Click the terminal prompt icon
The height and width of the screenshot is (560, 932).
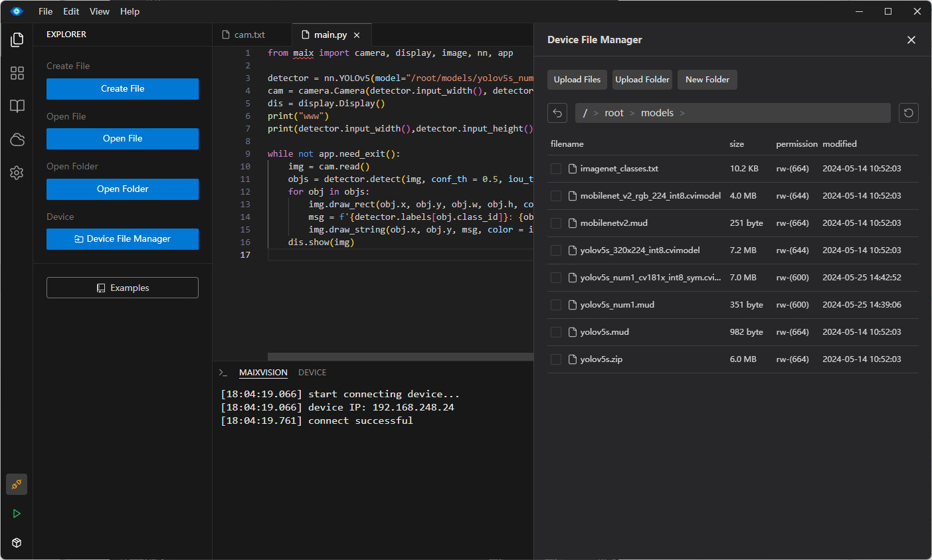pyautogui.click(x=223, y=373)
